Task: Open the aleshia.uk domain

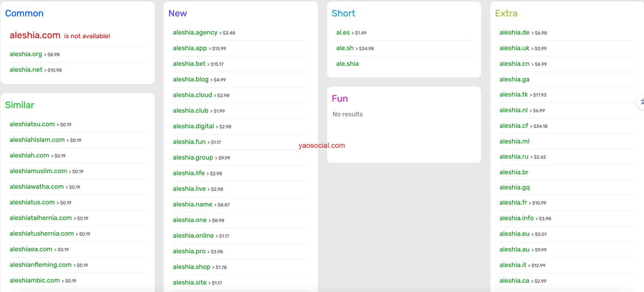Action: point(514,48)
